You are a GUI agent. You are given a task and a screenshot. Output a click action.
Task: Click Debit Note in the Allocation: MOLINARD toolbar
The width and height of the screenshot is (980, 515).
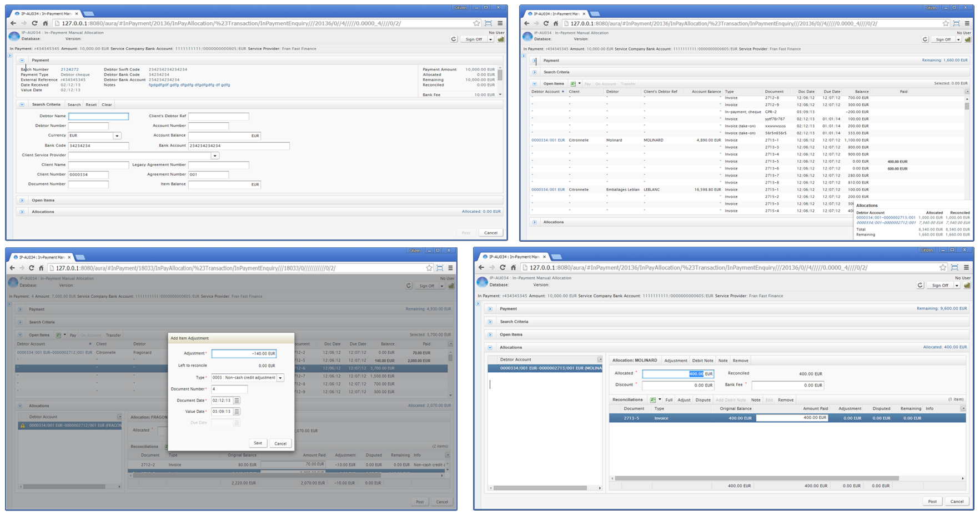click(x=702, y=361)
